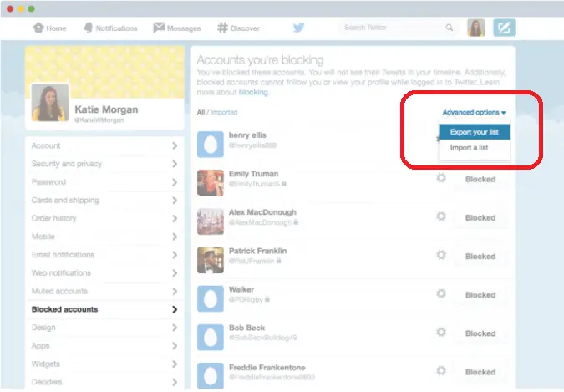
Task: Click chevron beside Muted accounts
Action: click(175, 291)
